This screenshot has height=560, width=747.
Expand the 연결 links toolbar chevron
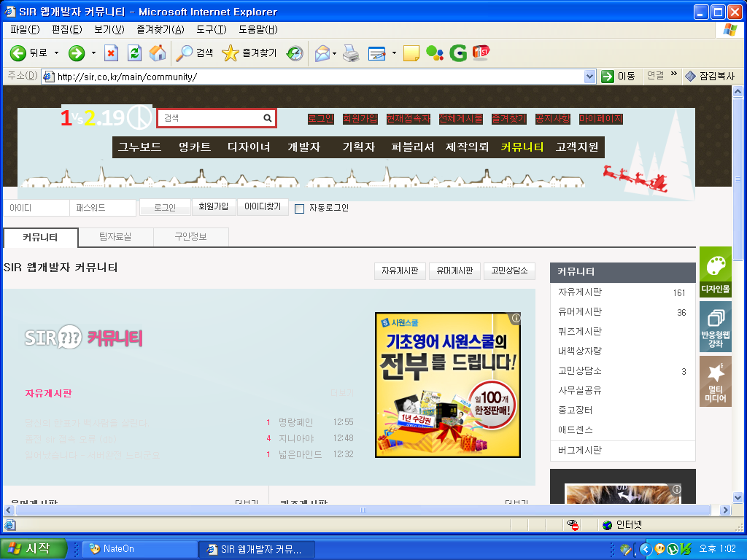pos(673,75)
